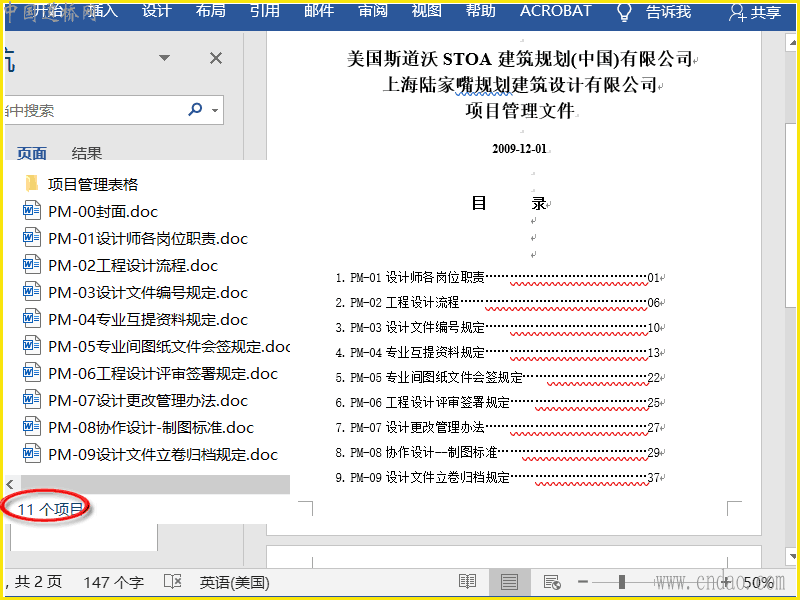This screenshot has height=600, width=800.
Task: Click Word icon of PM-02工程设计流程.doc
Action: tap(32, 264)
